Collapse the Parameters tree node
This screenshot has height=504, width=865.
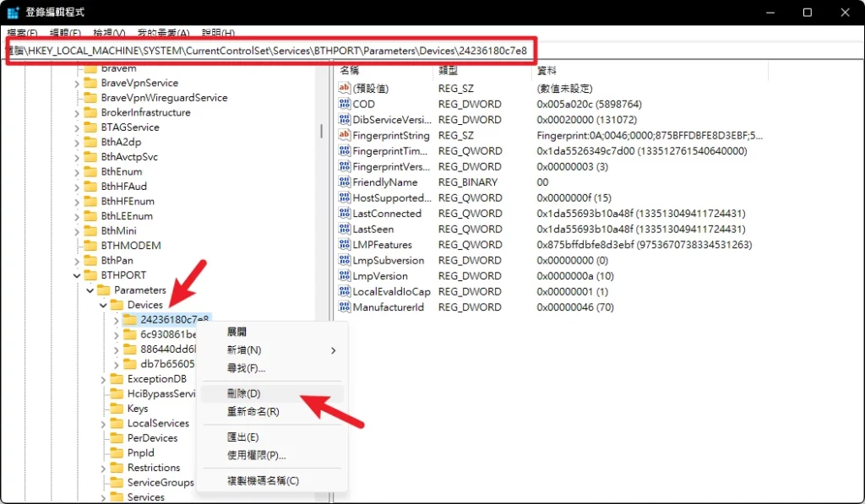pos(90,290)
